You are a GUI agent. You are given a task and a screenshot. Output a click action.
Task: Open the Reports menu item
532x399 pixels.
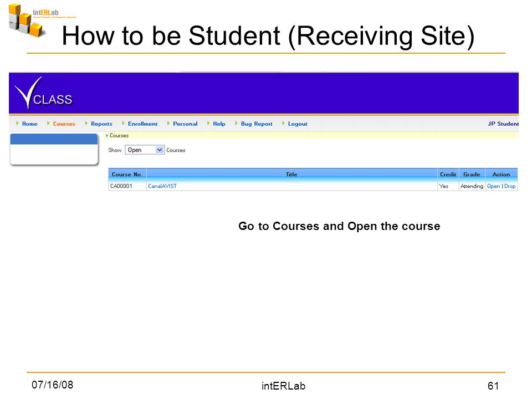click(x=101, y=124)
